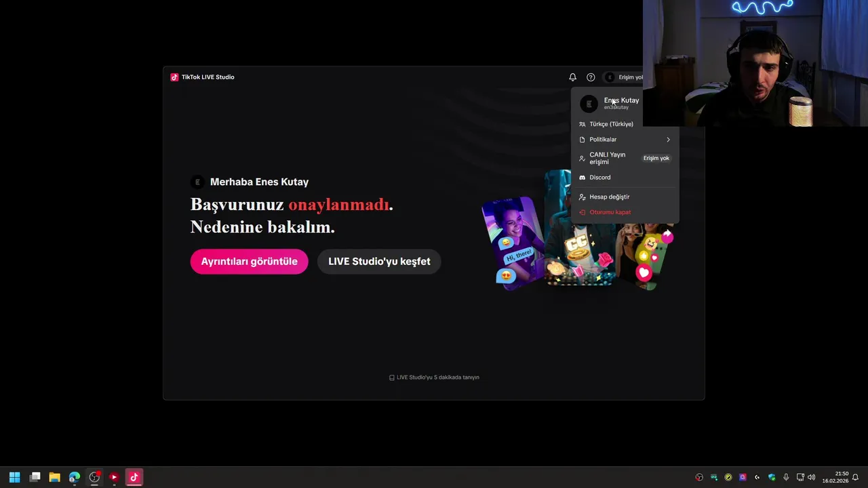Click the Logitech G HUB tray icon
This screenshot has height=488, width=868.
[757, 477]
